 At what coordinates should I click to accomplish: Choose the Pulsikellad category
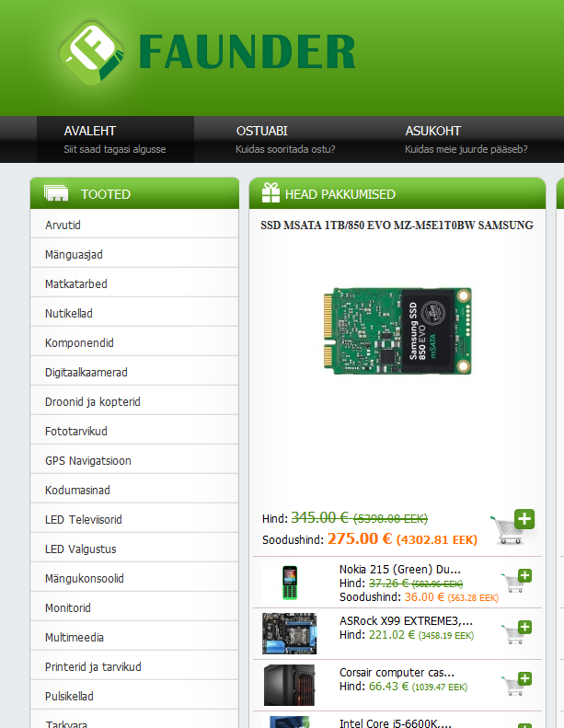point(134,697)
